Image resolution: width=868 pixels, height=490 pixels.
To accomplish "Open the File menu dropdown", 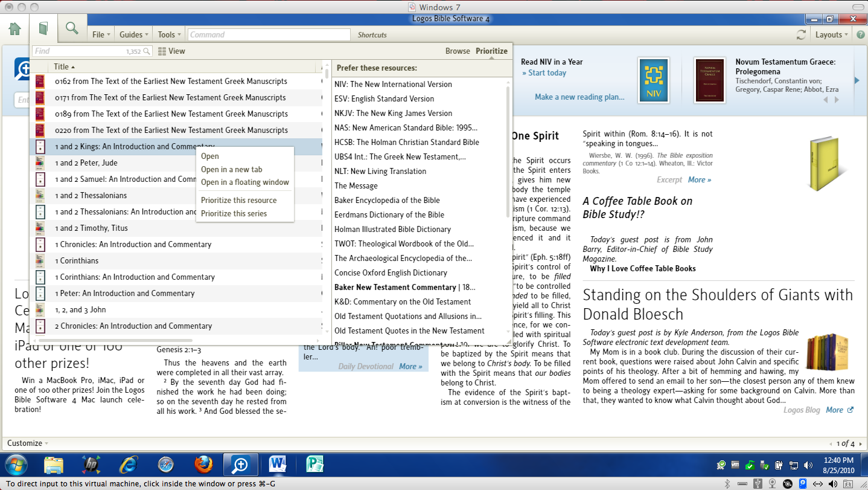I will pyautogui.click(x=101, y=34).
